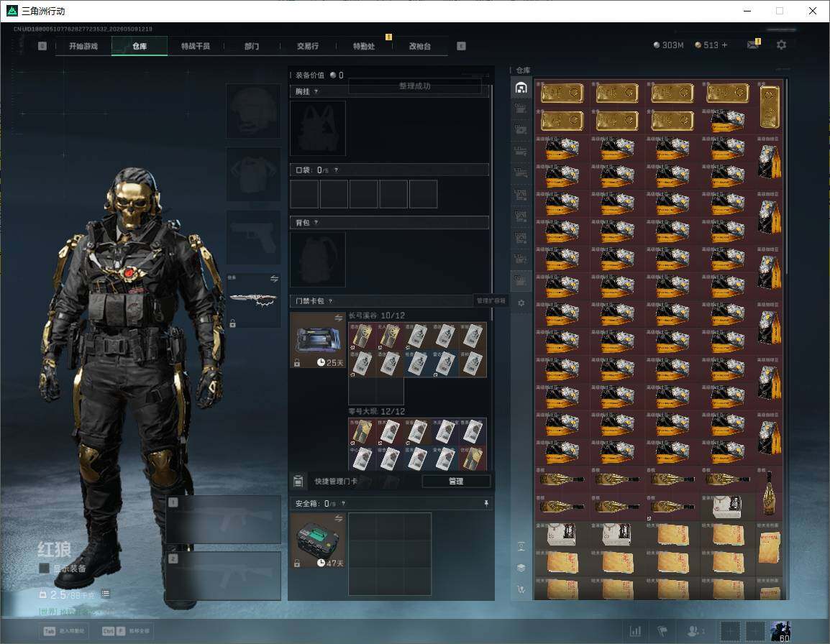Click the empty chest rig slot
The image size is (830, 644).
pyautogui.click(x=318, y=128)
